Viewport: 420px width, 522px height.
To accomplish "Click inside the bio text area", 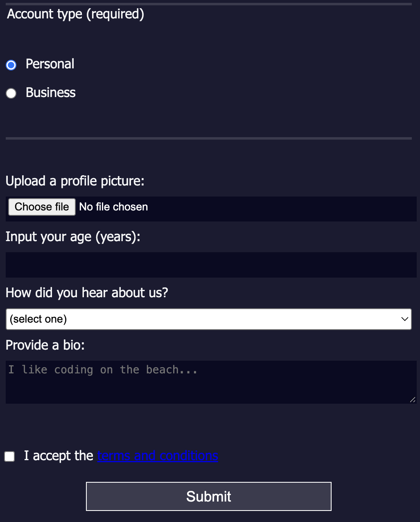I will tap(211, 382).
